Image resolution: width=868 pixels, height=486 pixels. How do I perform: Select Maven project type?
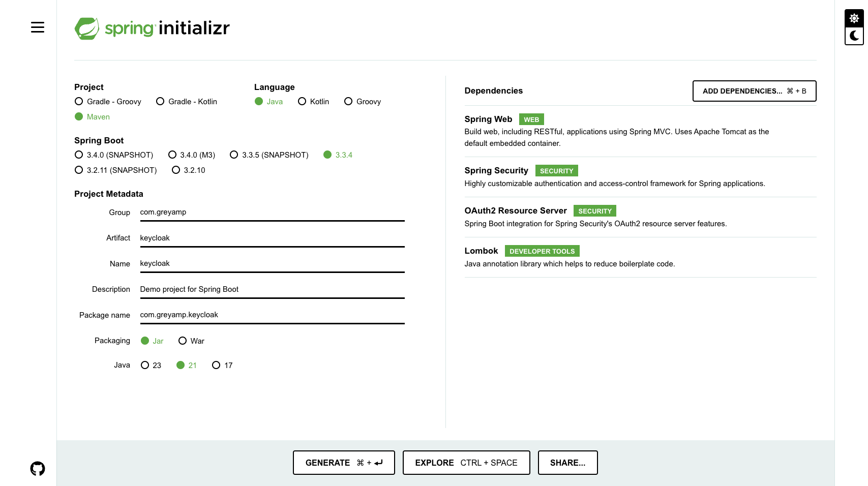pyautogui.click(x=92, y=117)
